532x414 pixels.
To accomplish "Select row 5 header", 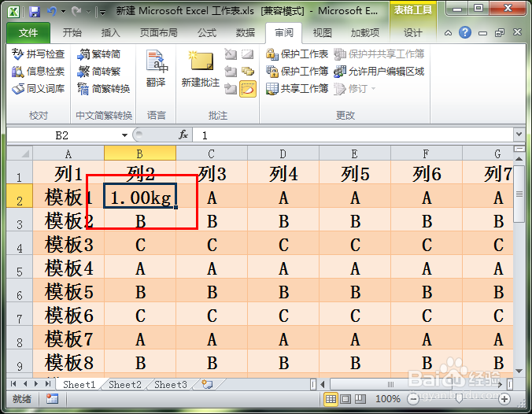I will (x=20, y=268).
